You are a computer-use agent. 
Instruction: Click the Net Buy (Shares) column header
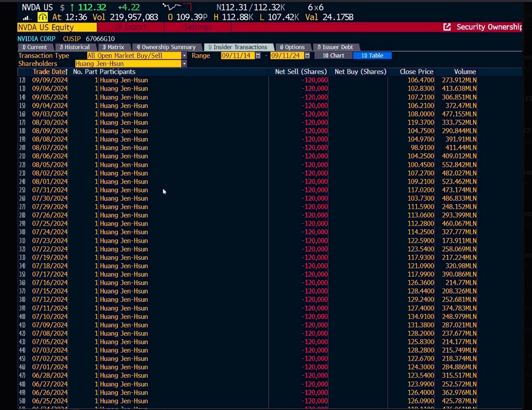[360, 72]
